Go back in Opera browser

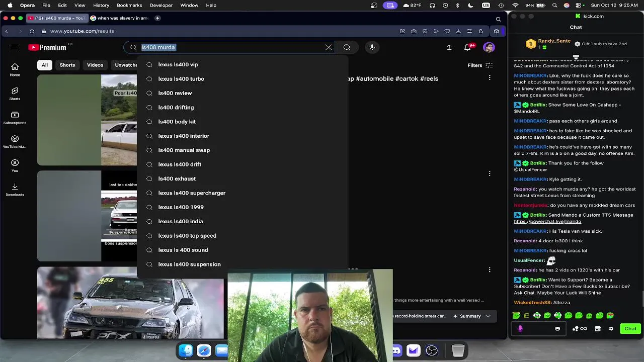[7, 31]
